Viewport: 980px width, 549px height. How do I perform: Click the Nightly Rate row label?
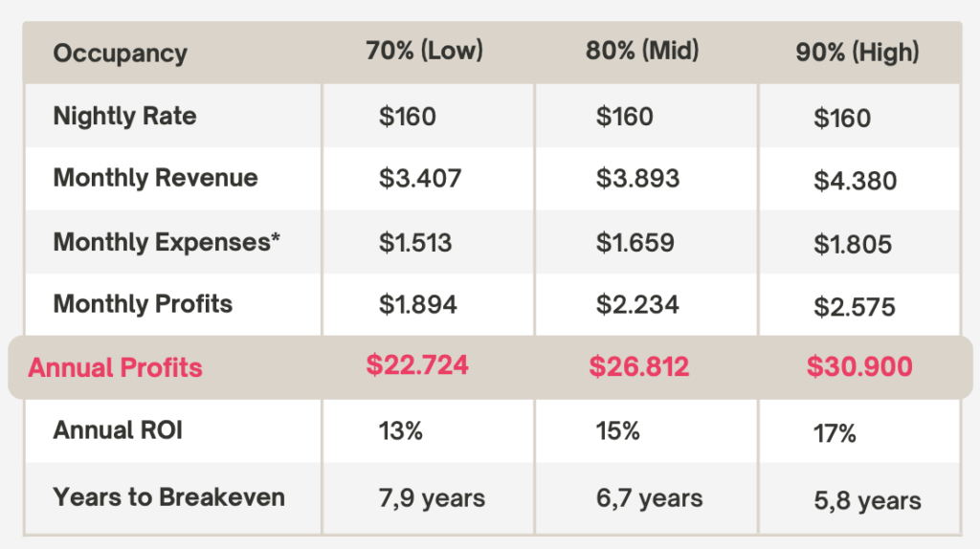(124, 117)
